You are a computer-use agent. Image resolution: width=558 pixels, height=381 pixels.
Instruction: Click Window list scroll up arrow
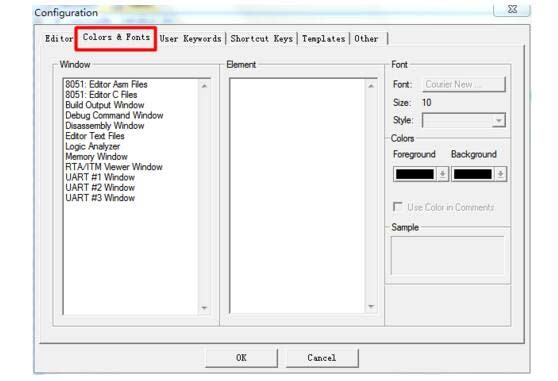point(204,86)
